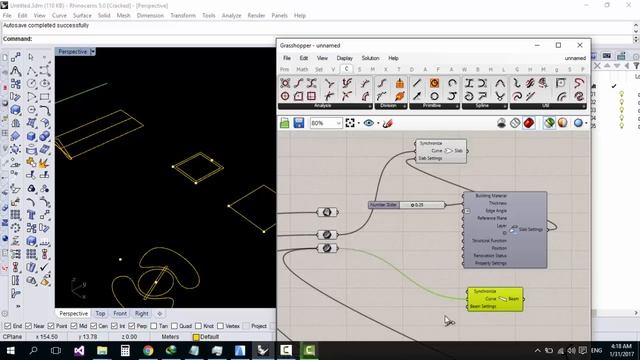Click the yellow Default layer color swatch
This screenshot has width=640, height=360.
(196, 337)
